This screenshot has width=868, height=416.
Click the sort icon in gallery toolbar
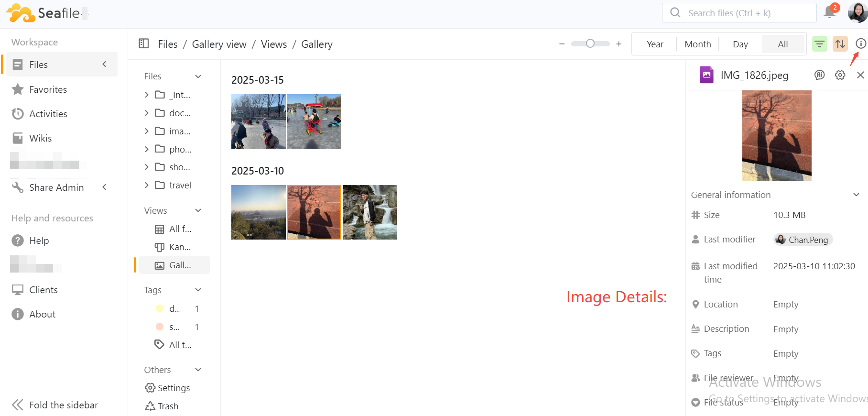pyautogui.click(x=840, y=44)
